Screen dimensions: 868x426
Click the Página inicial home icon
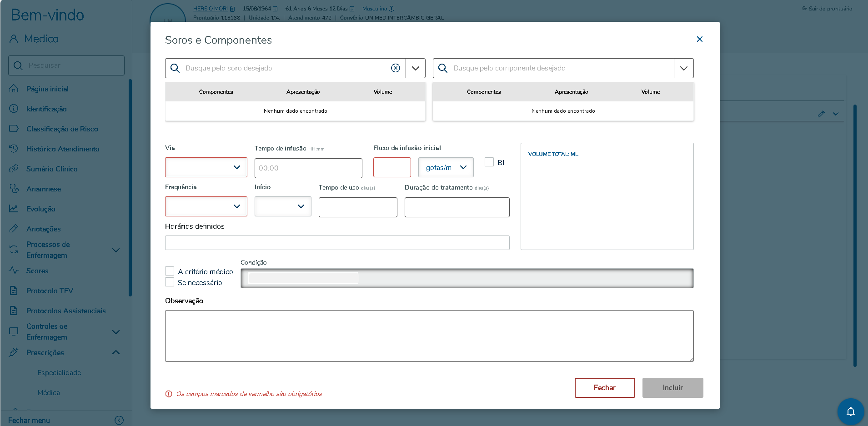point(14,89)
